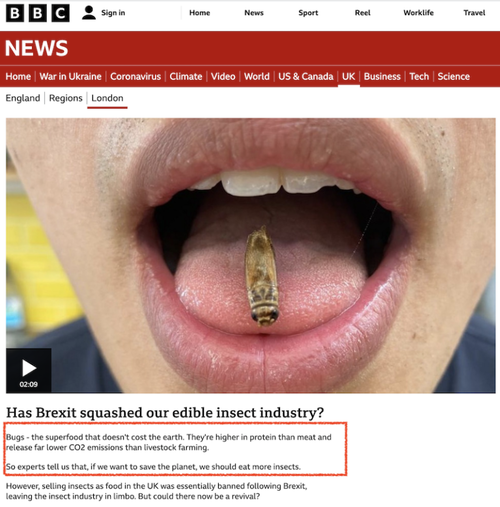Select the London sub-section tab
This screenshot has height=507, width=500.
tap(107, 98)
